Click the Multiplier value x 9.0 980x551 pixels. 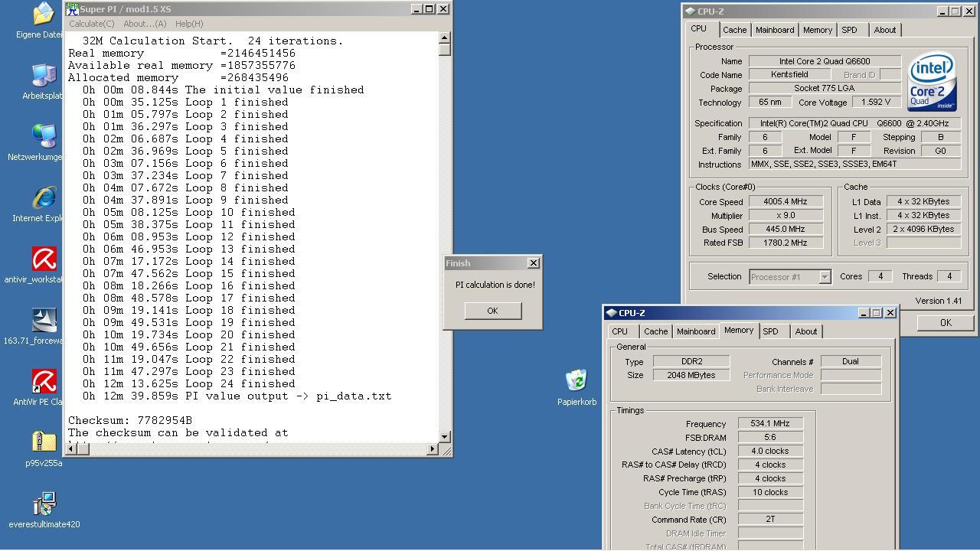(785, 216)
